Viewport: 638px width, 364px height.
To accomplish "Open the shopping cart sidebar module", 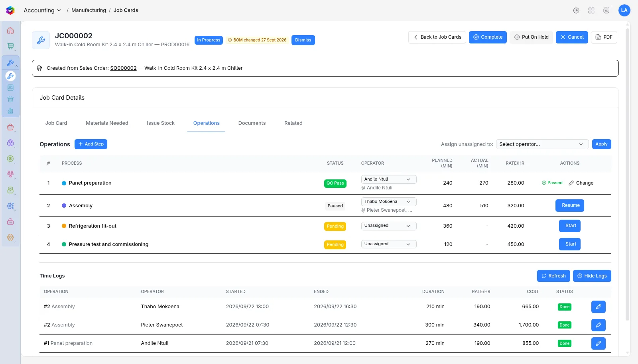I will coord(10,46).
